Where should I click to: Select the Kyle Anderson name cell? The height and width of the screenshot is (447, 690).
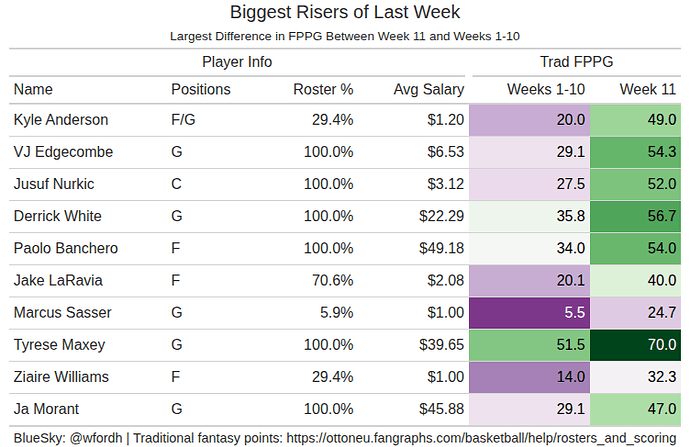pyautogui.click(x=61, y=120)
